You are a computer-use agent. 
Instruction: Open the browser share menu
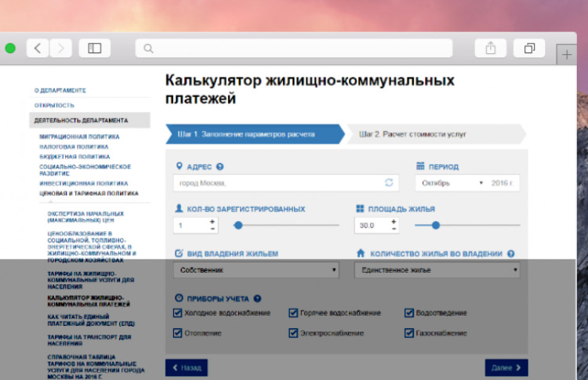click(x=491, y=48)
